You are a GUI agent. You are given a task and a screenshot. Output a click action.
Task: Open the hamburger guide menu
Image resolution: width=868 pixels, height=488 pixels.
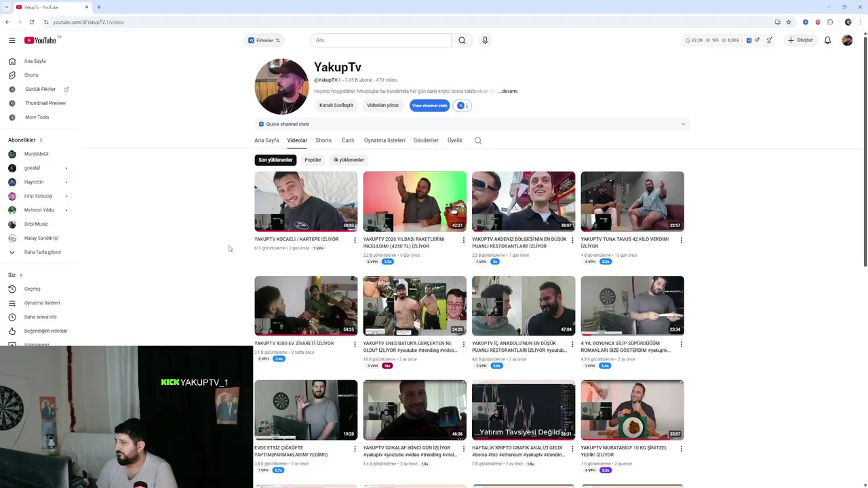[x=12, y=41]
